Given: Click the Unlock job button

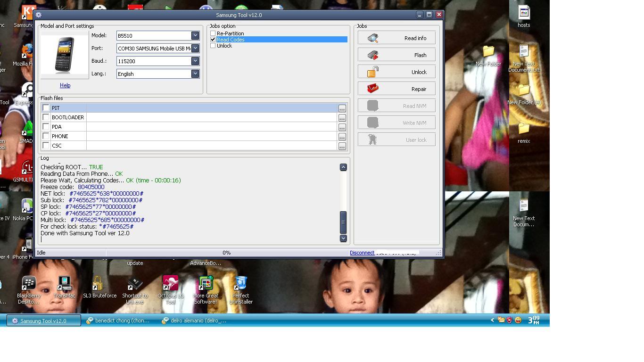Looking at the screenshot, I should [x=396, y=72].
